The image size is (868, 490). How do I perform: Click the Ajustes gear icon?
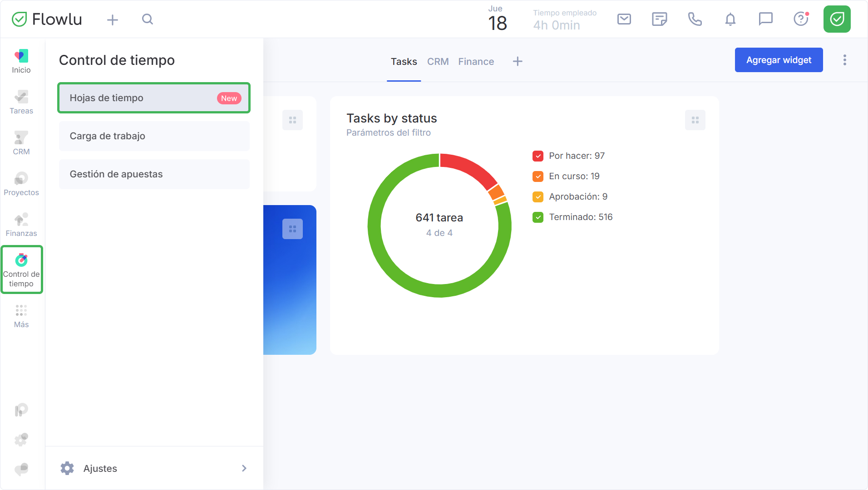[x=67, y=468]
